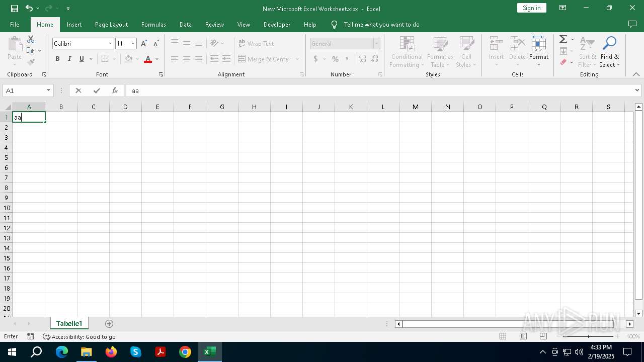Click the Decrease Indent icon

pyautogui.click(x=214, y=59)
